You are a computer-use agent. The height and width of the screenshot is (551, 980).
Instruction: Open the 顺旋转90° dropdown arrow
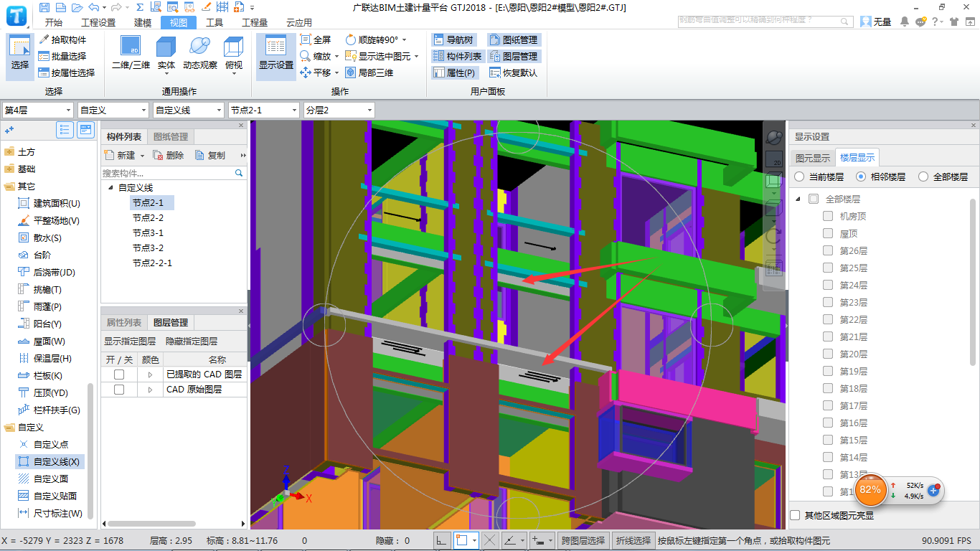[404, 39]
